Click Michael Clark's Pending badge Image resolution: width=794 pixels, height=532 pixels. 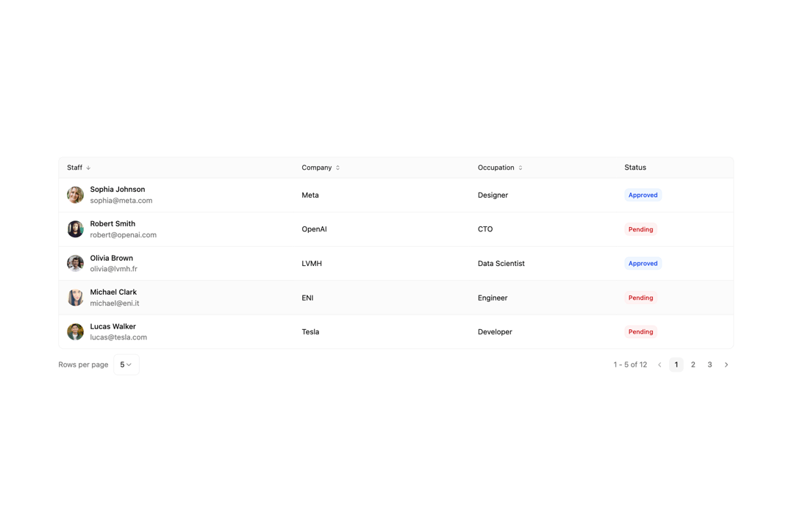640,298
